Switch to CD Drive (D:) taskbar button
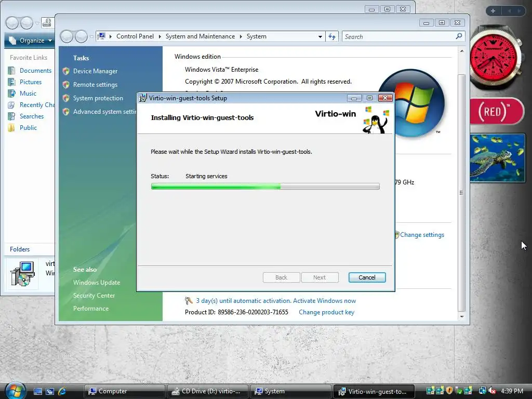 pos(207,391)
